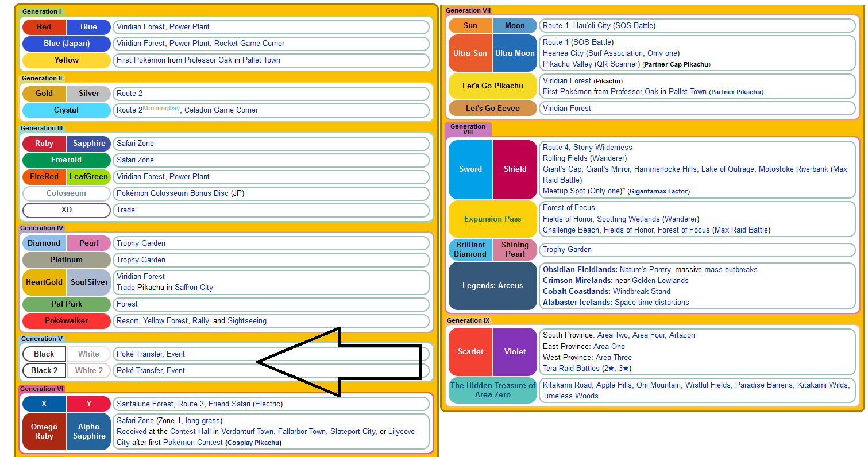This screenshot has height=457, width=868.
Task: Open the Legends: Arceus label
Action: pos(493,286)
